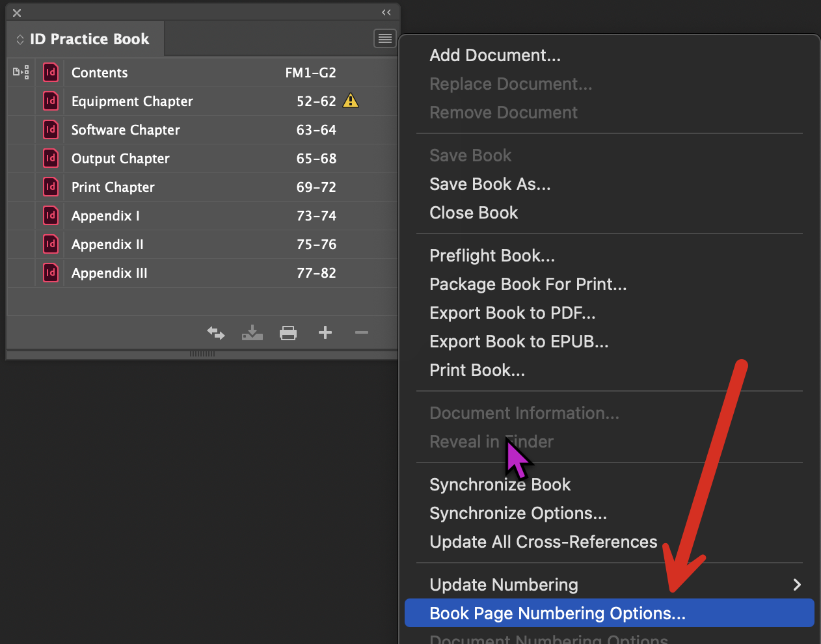The image size is (821, 644).
Task: Open the Book panel menu icon
Action: point(384,38)
